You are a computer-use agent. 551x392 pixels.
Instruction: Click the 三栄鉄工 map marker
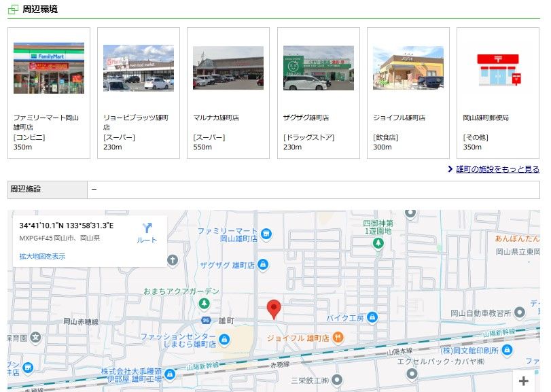pos(336,380)
